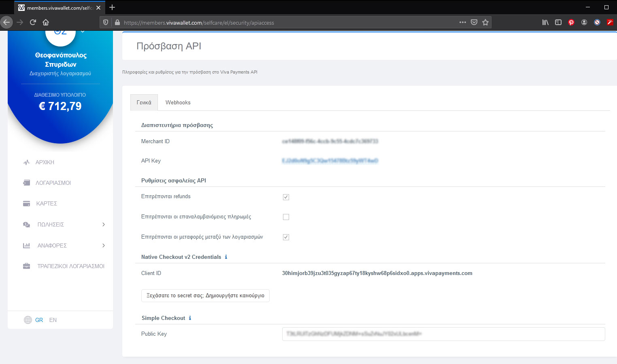The width and height of the screenshot is (617, 364).
Task: Disable the 'Επιτρέπονται refunds' checkbox
Action: pos(286,197)
